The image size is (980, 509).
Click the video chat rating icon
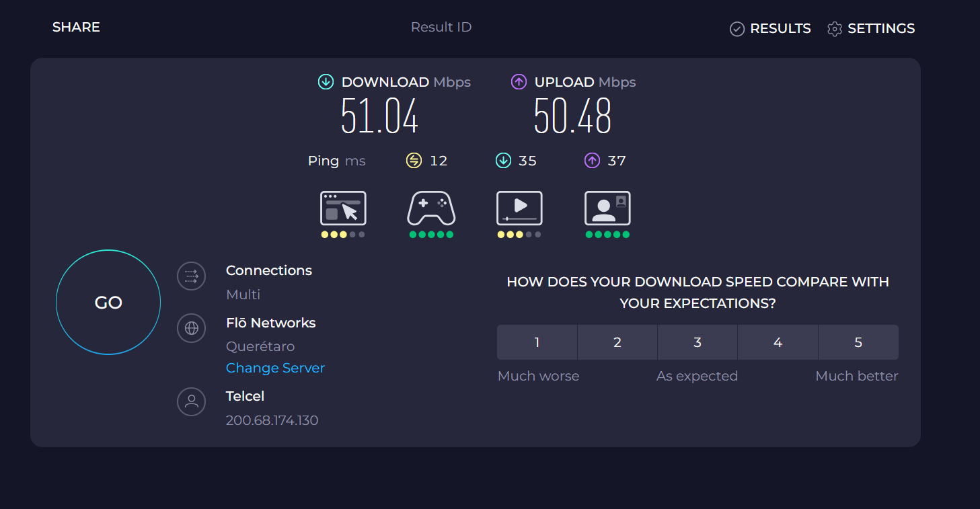(607, 208)
